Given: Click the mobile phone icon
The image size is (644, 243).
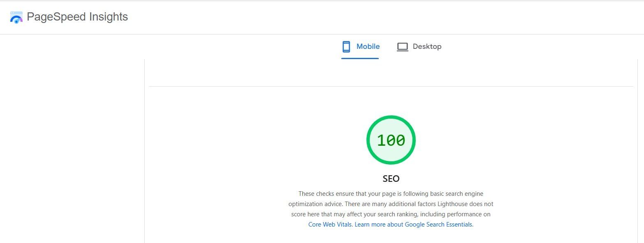Looking at the screenshot, I should point(346,46).
